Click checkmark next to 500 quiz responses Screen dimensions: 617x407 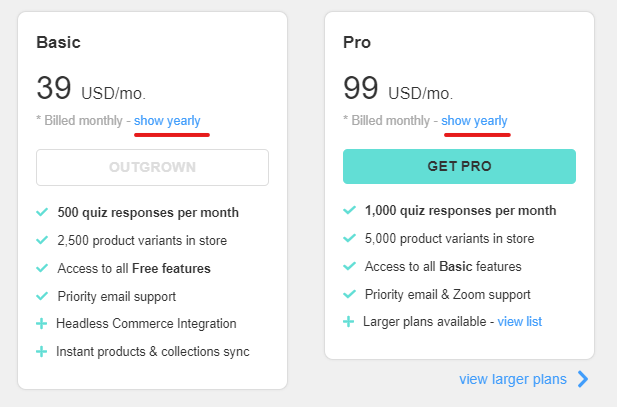[42, 212]
